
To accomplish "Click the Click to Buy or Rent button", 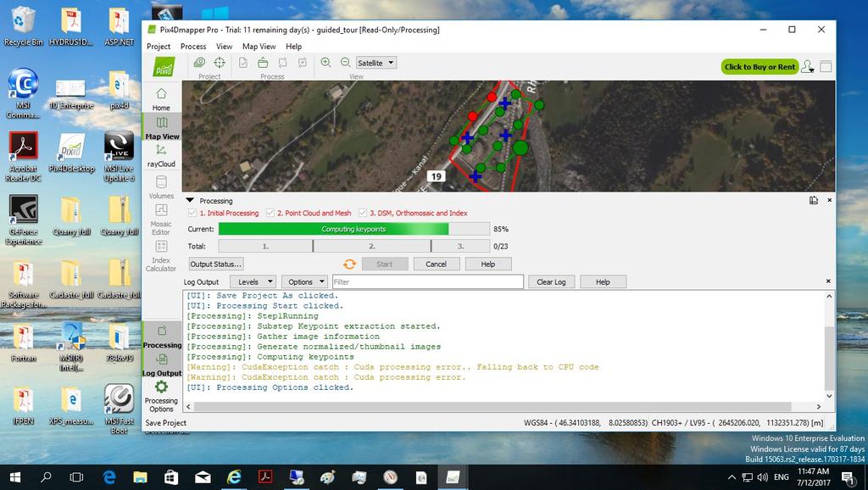I will tap(759, 67).
